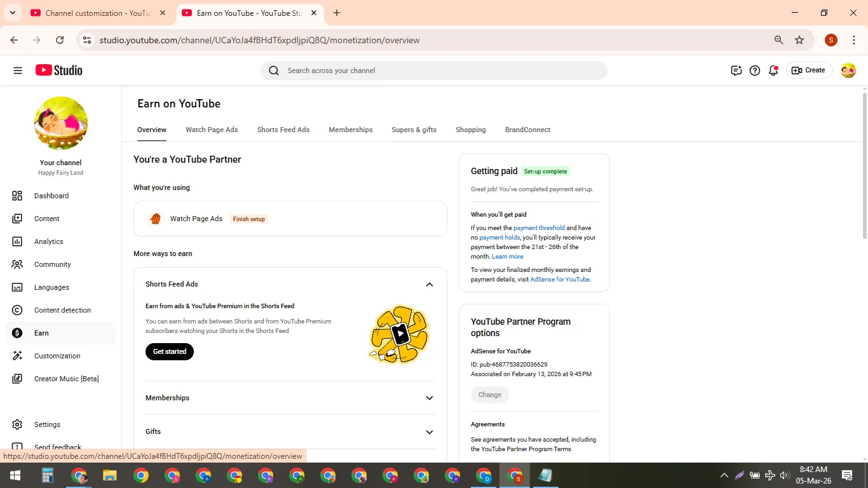Open the Help question-mark icon
The image size is (868, 488).
click(755, 71)
